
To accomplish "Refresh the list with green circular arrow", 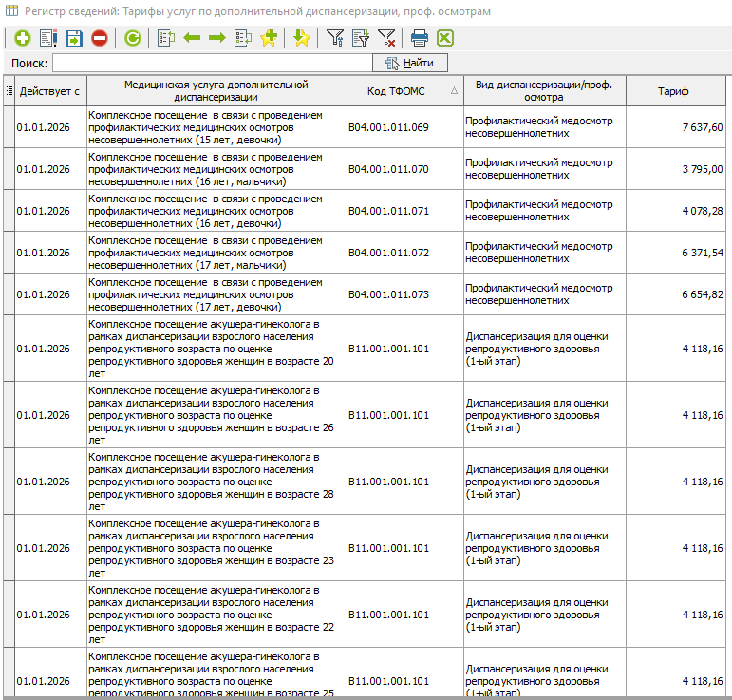I will (132, 38).
